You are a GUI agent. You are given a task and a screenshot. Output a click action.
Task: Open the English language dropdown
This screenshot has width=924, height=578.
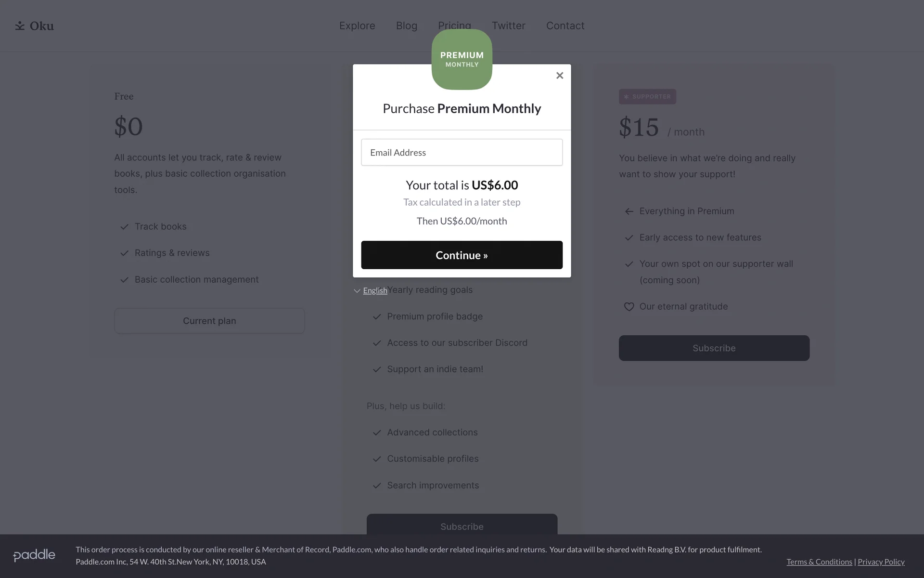click(371, 290)
